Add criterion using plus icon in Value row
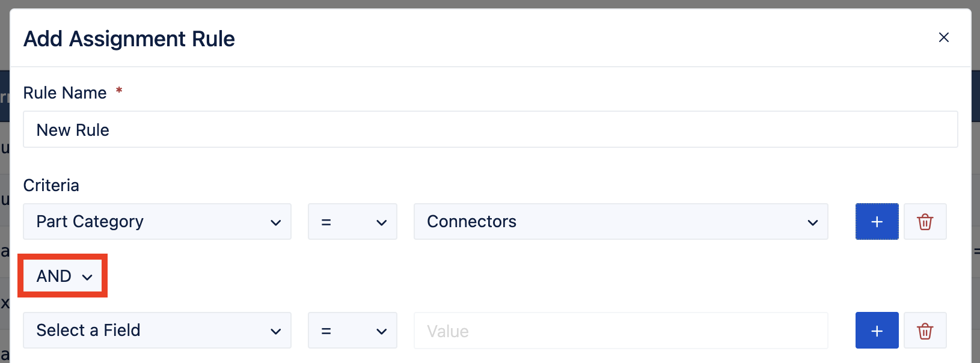The image size is (980, 363). pos(877,330)
